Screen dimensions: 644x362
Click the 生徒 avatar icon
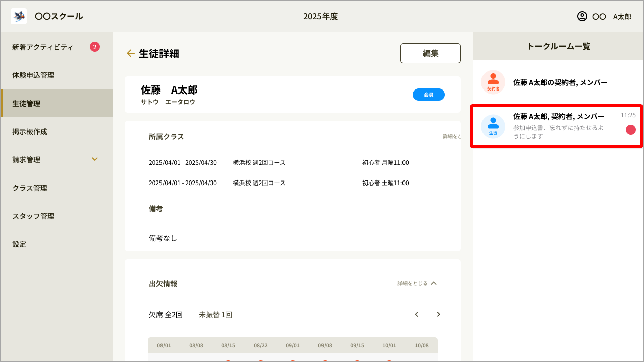click(x=493, y=126)
